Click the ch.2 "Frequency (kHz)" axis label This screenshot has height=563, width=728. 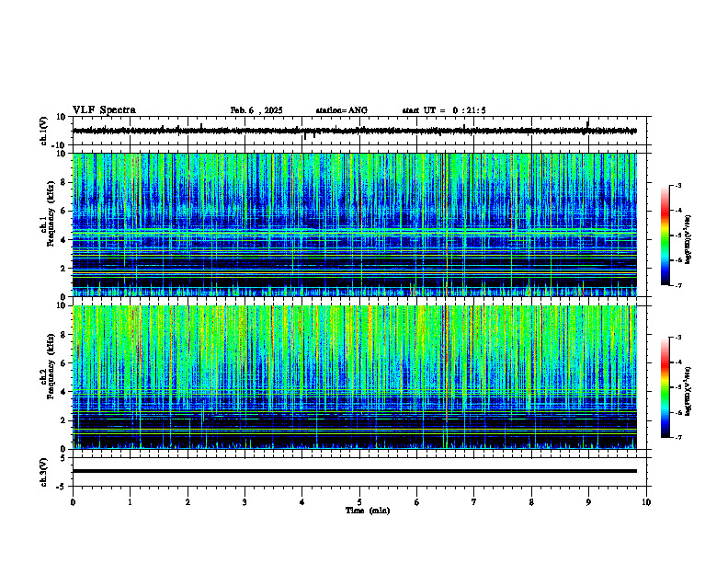(x=51, y=366)
